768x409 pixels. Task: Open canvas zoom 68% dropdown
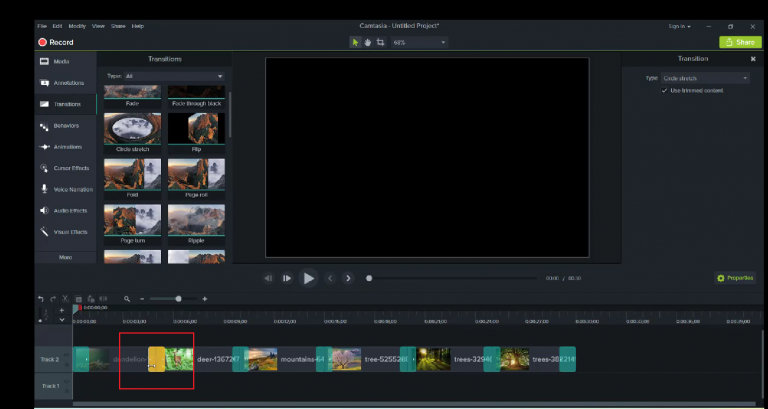click(419, 43)
